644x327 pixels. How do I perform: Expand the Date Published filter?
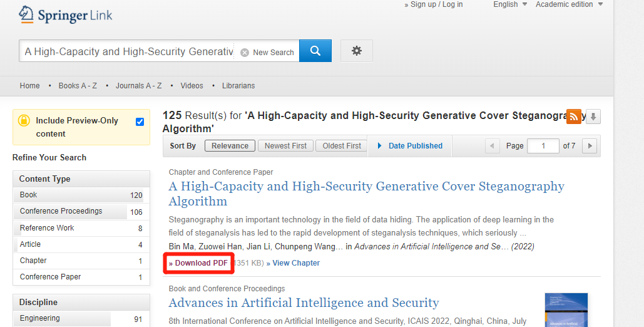tap(410, 146)
